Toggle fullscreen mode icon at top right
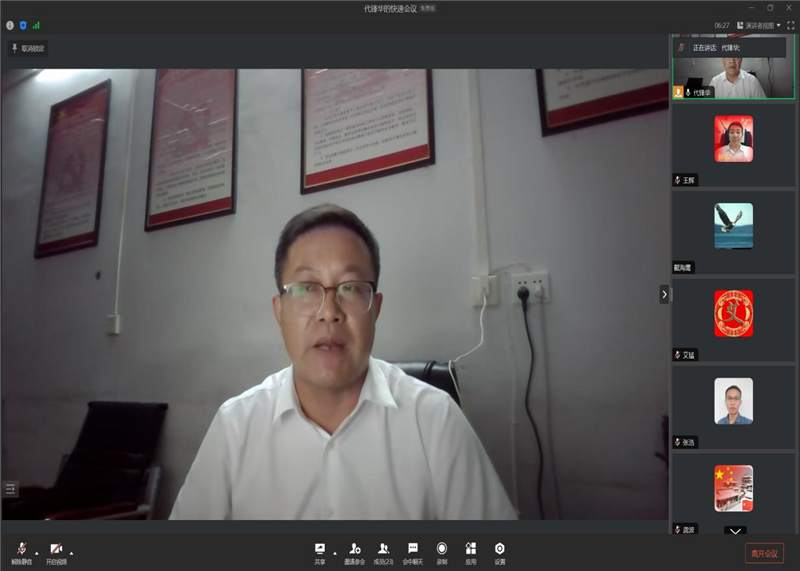 click(790, 25)
